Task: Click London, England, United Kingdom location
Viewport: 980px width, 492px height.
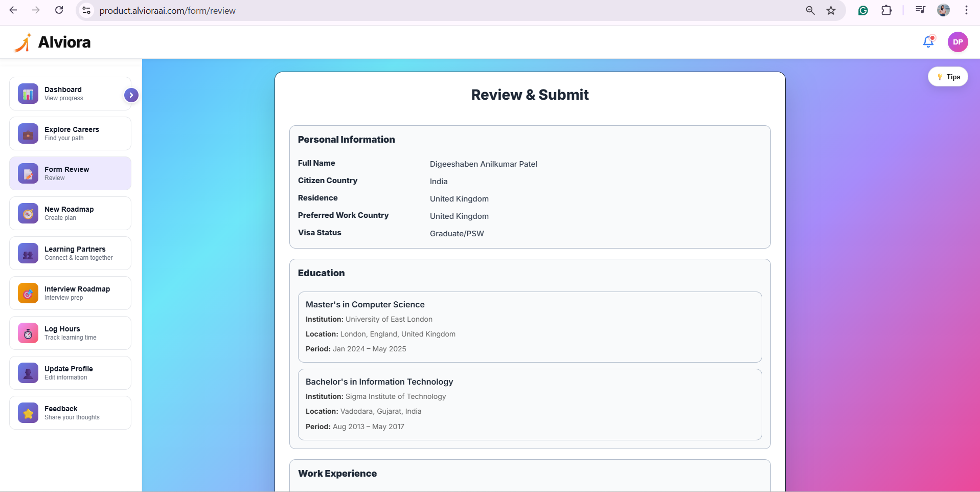Action: click(398, 334)
